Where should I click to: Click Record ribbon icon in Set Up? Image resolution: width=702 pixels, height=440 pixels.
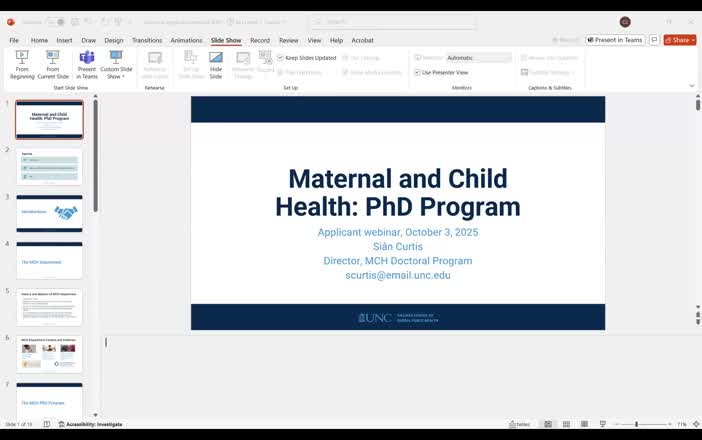(x=265, y=62)
